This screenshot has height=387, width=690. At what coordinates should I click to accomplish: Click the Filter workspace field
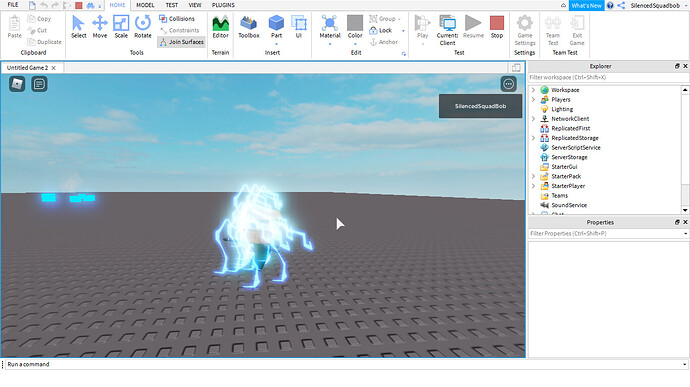[x=609, y=77]
